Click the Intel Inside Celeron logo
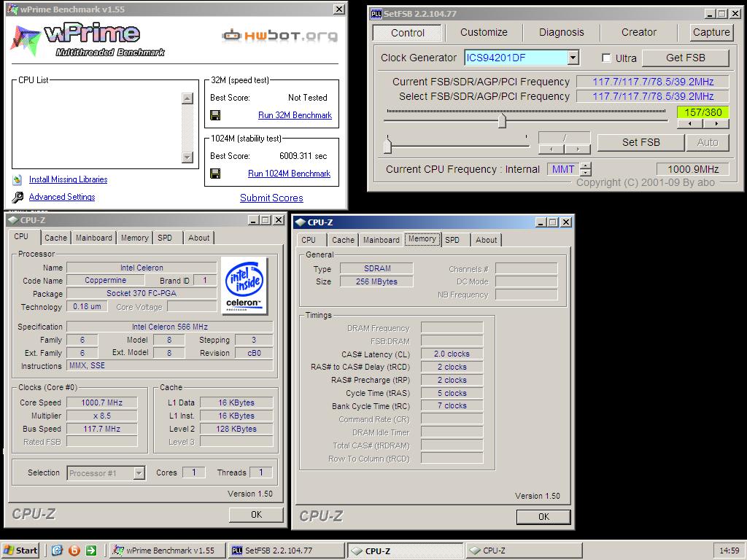This screenshot has width=747, height=560. click(244, 286)
